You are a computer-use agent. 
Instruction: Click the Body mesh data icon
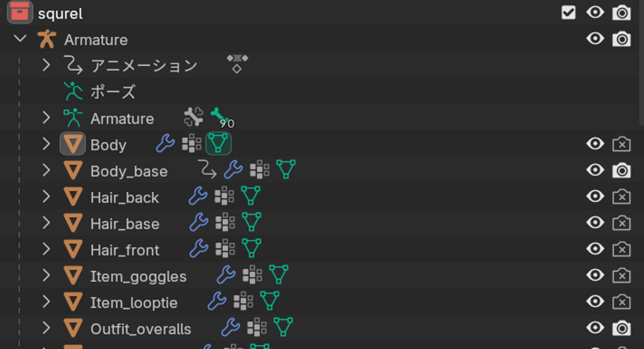pyautogui.click(x=218, y=144)
